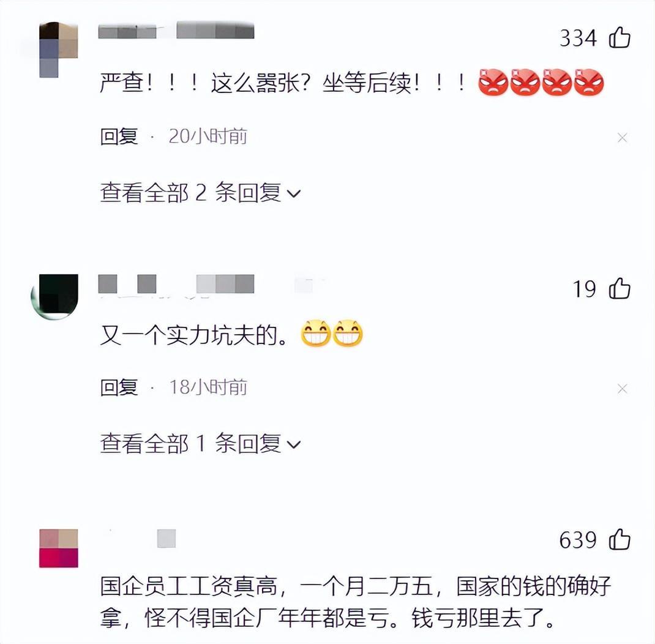Viewport: 655px width, 644px height.
Task: Dismiss the comment posted 20小时前
Action: click(622, 137)
